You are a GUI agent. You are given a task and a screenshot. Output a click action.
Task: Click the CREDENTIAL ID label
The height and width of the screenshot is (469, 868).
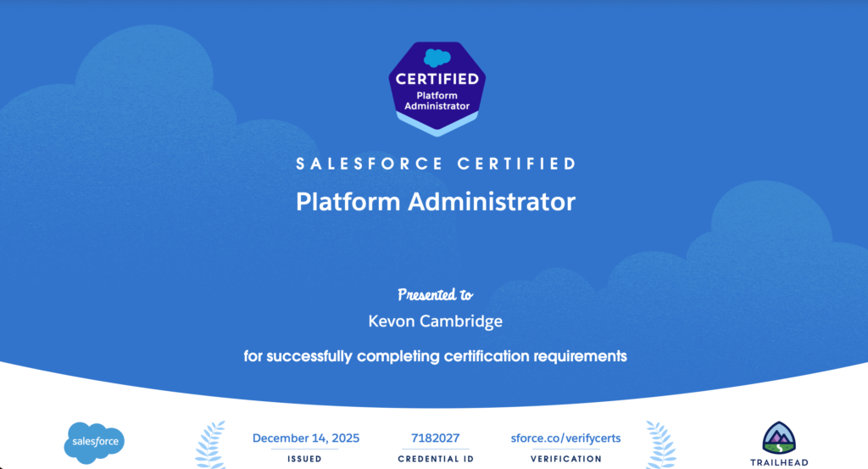click(435, 459)
